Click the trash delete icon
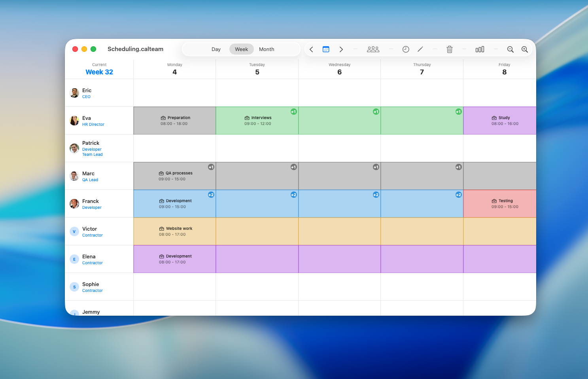 (450, 49)
